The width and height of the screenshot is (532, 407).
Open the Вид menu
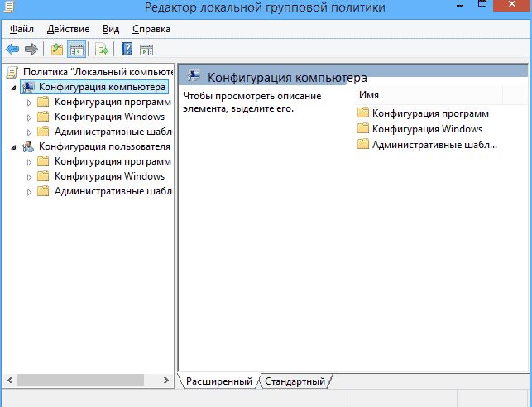pos(111,29)
